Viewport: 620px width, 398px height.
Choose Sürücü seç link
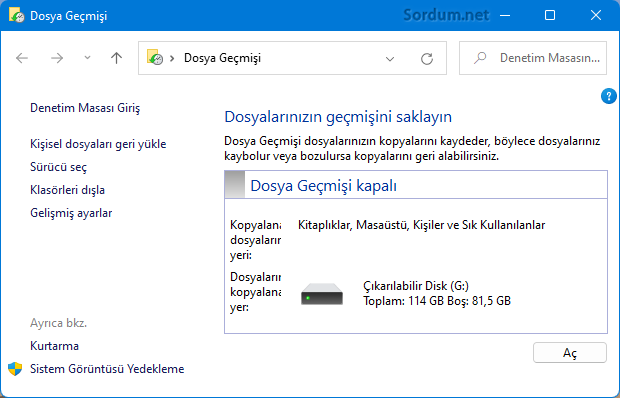tap(59, 167)
